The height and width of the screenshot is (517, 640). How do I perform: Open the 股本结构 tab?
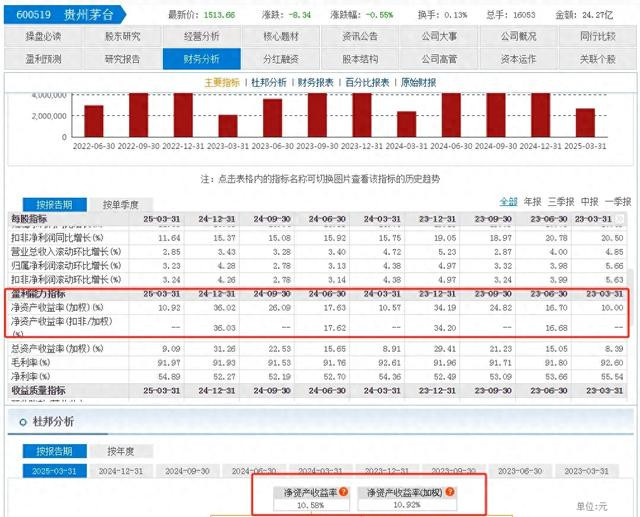click(360, 59)
